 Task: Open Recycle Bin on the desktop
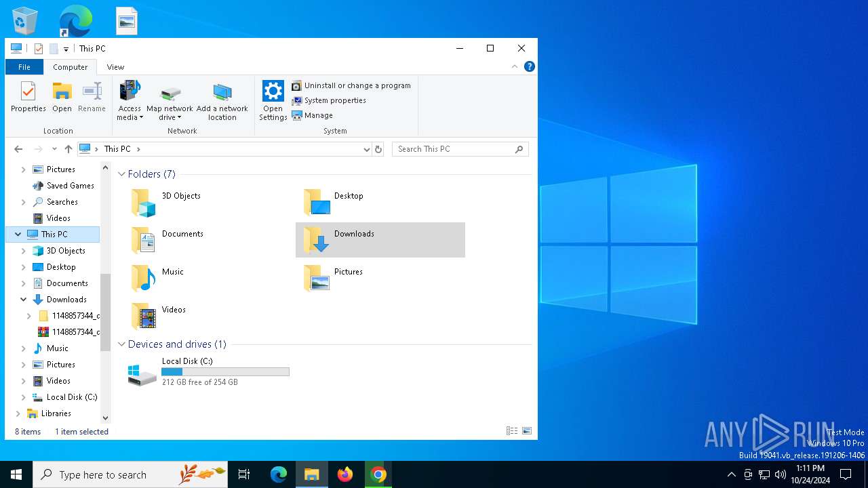25,21
